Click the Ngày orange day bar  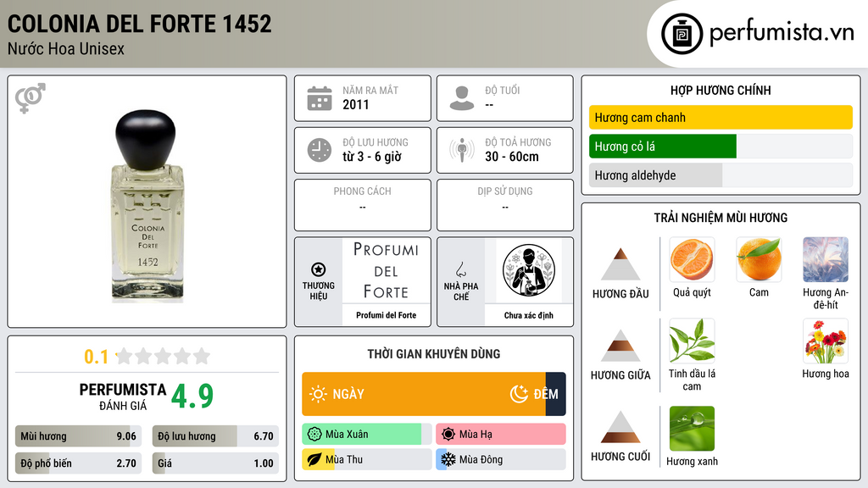(424, 394)
